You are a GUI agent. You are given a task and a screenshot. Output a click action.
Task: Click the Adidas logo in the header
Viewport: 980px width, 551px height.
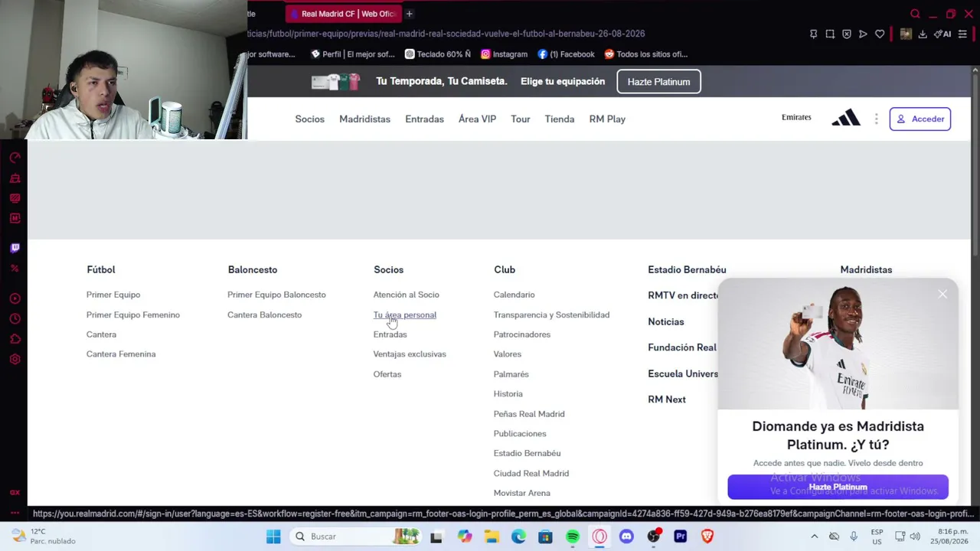846,118
